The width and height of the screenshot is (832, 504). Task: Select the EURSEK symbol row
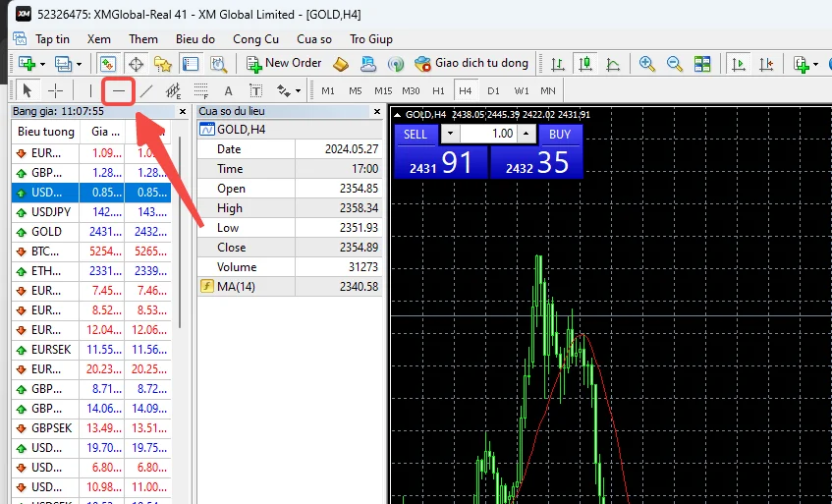(91, 350)
